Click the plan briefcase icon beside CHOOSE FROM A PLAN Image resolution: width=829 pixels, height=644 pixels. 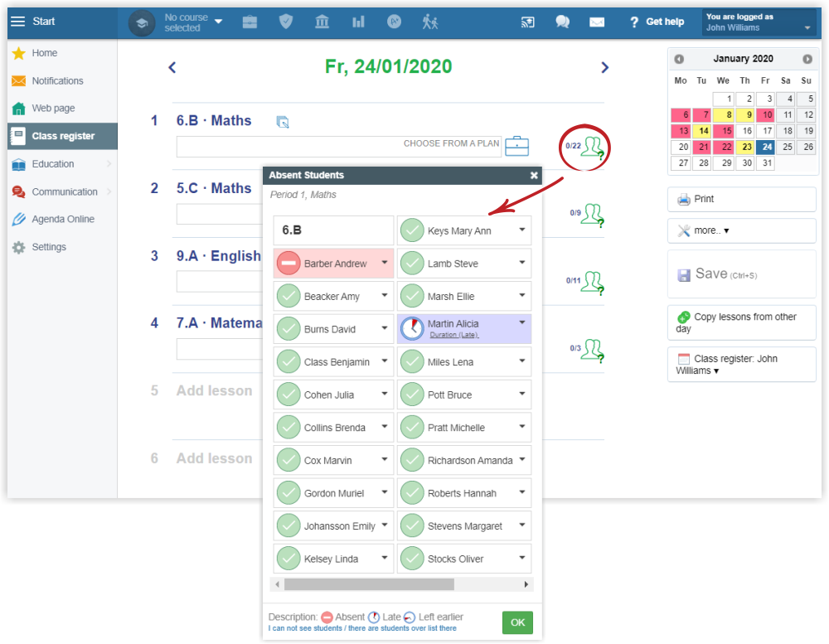(x=517, y=146)
